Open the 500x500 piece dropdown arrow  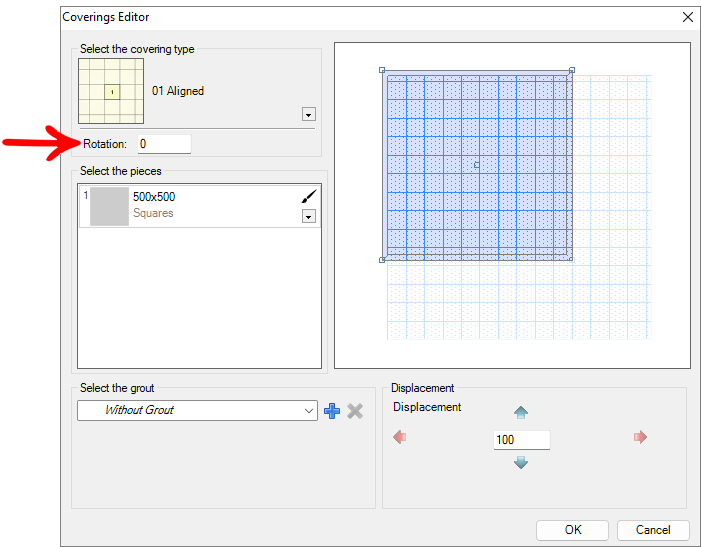[x=308, y=217]
